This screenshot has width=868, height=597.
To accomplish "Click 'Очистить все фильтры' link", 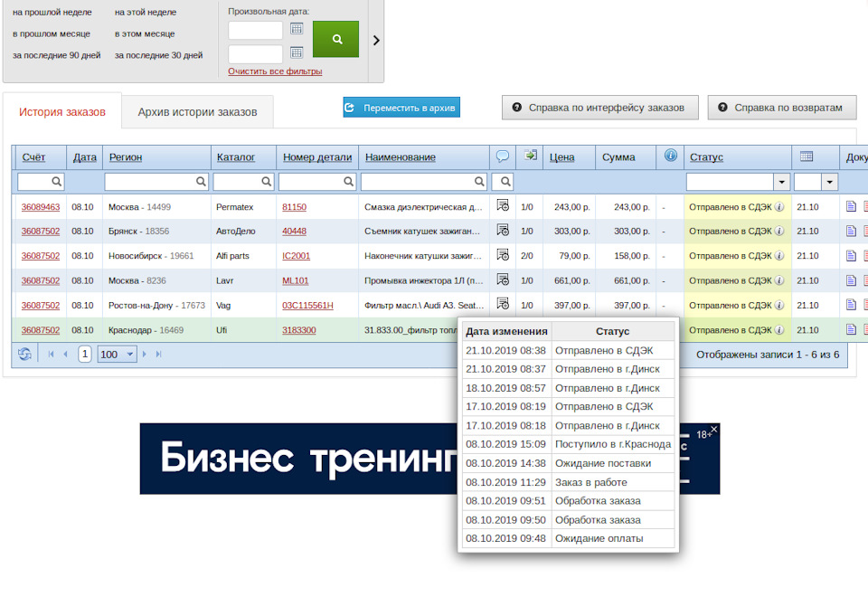I will (x=275, y=71).
